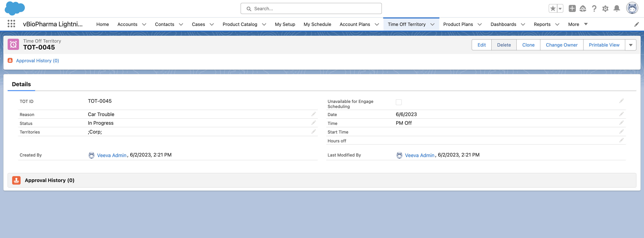
Task: Switch to the Home tab
Action: click(x=102, y=24)
